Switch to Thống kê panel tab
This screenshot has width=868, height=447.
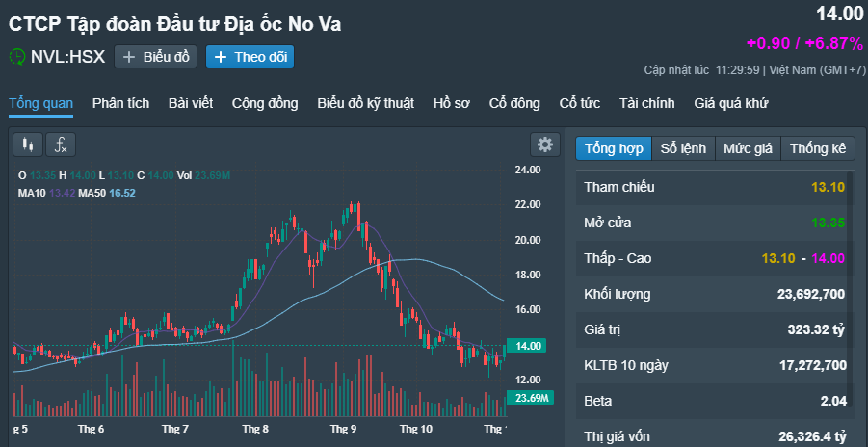818,148
